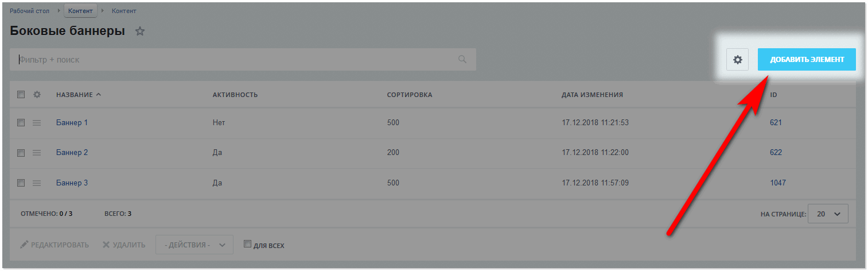This screenshot has height=271, width=868.
Task: Go to the Рабочий стол breadcrumb
Action: click(29, 11)
